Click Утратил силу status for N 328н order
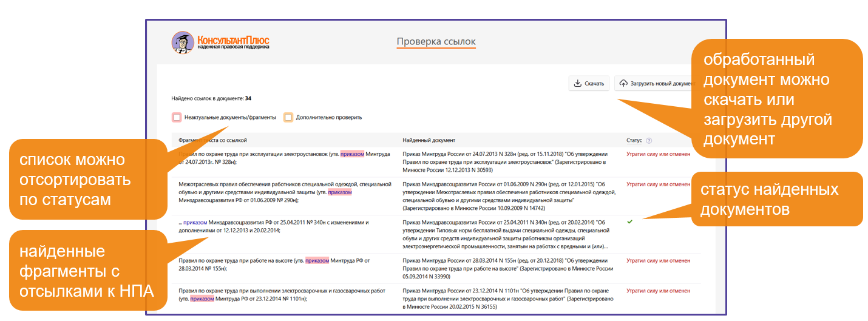Viewport: 868px width, 321px height. [x=658, y=154]
